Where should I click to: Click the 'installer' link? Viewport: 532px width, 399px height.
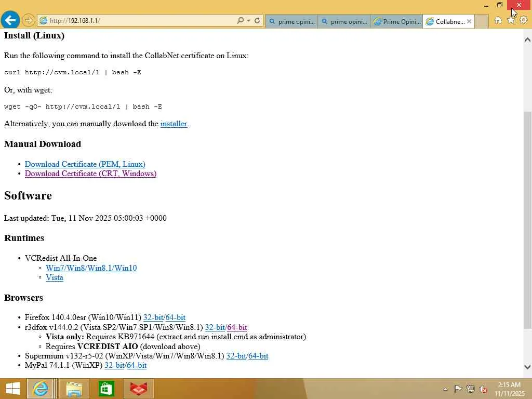pyautogui.click(x=174, y=124)
